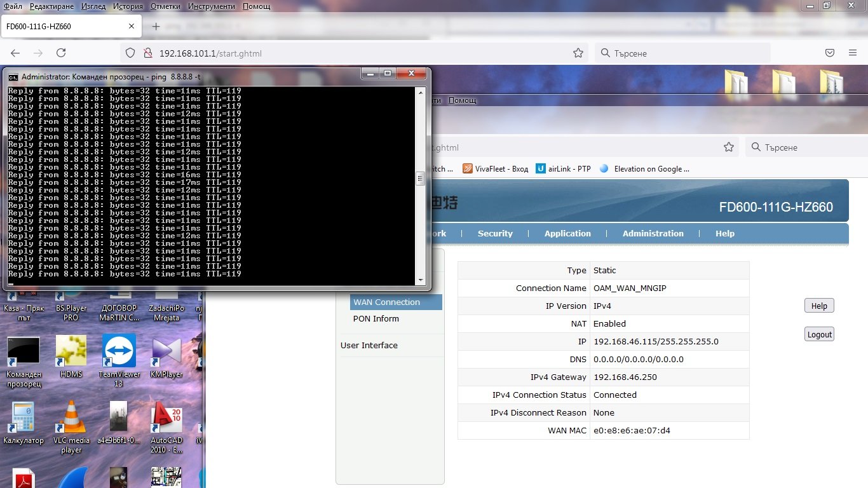Click the DNS value 0.0.0.0/0.0.0.0/0.0.0.0
Viewport: 868px width, 488px height.
coord(639,359)
